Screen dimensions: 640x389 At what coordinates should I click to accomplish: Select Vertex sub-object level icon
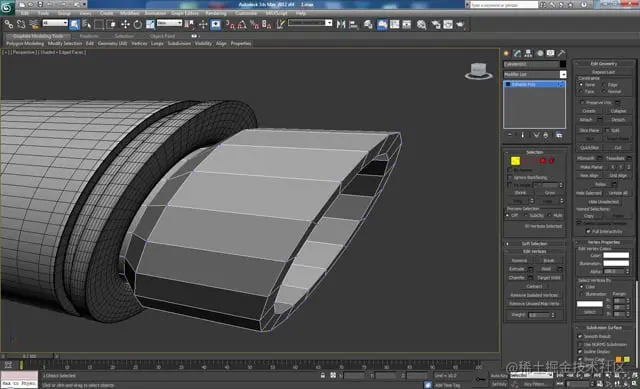point(516,161)
